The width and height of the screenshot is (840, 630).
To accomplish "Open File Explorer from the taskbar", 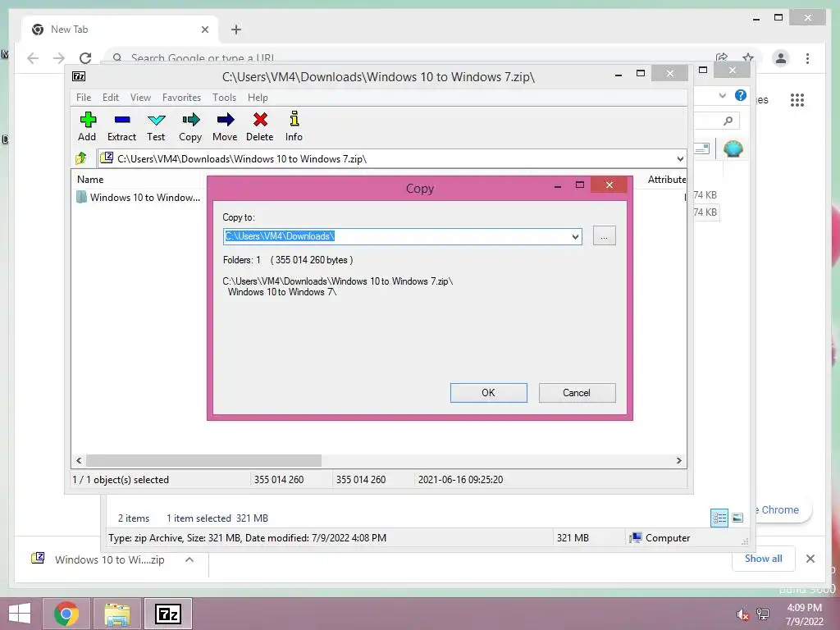I will [117, 614].
